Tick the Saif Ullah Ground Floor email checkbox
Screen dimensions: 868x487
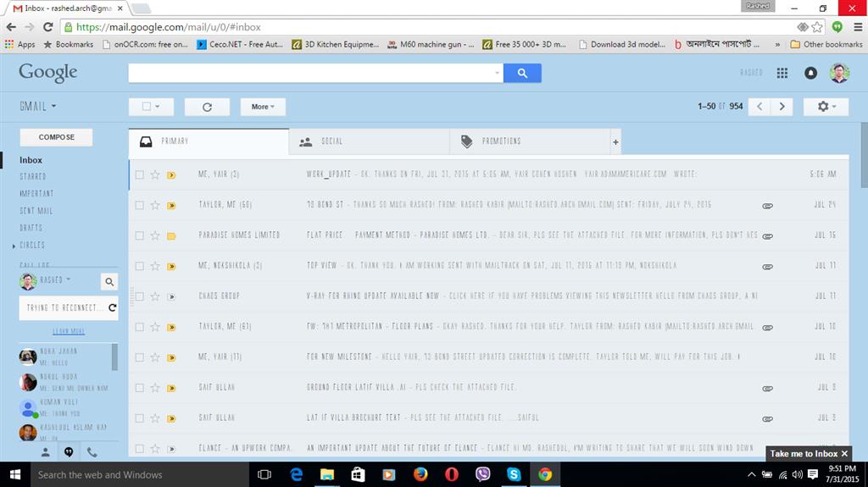pos(140,388)
